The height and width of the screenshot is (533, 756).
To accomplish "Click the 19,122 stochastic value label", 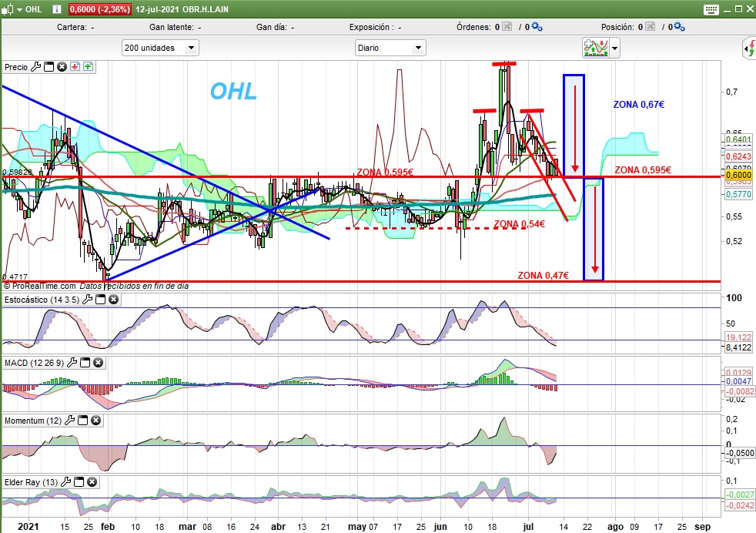I will coord(738,337).
